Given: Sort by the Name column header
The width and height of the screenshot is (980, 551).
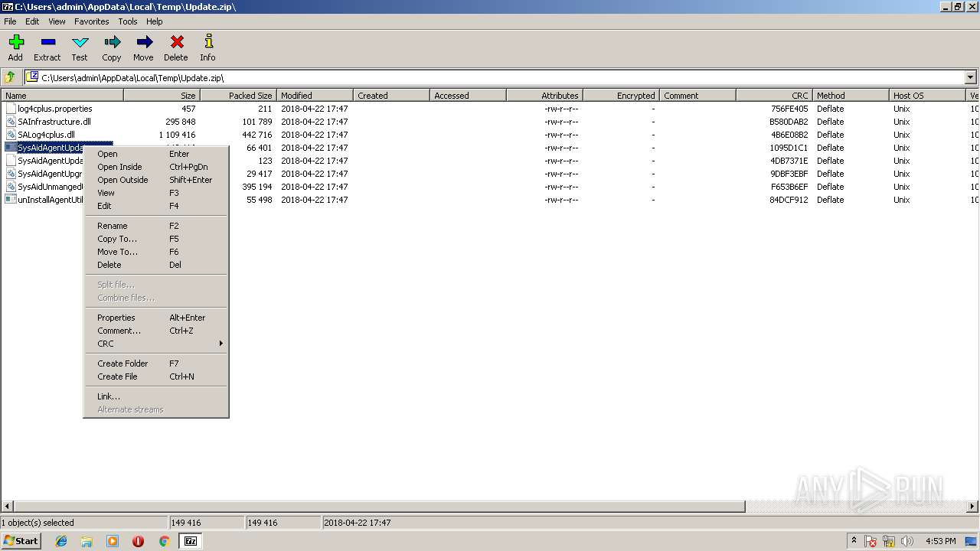Looking at the screenshot, I should [x=62, y=96].
